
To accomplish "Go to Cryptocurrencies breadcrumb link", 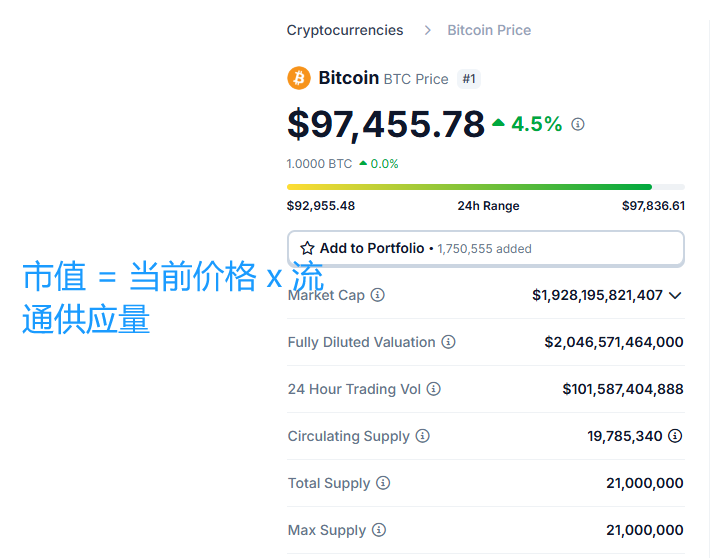I will [345, 30].
